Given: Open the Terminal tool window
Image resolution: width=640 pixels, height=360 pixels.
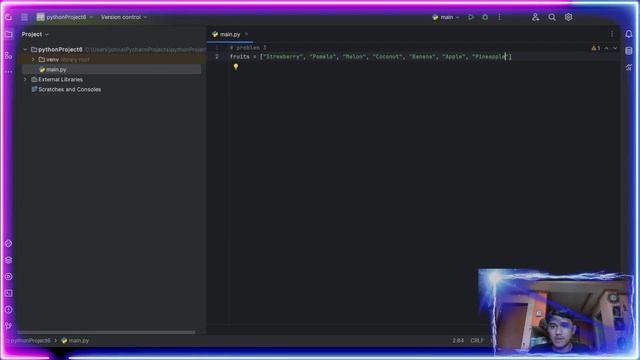Looking at the screenshot, I should pyautogui.click(x=8, y=293).
